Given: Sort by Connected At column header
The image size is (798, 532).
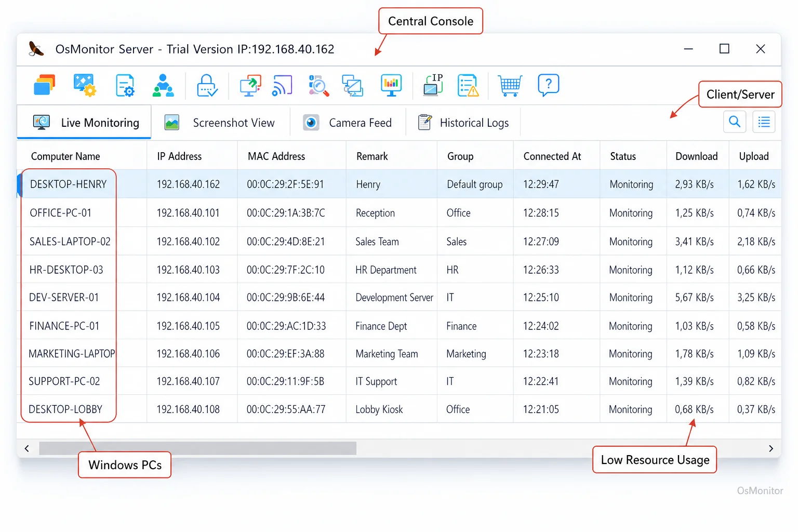Looking at the screenshot, I should 552,156.
